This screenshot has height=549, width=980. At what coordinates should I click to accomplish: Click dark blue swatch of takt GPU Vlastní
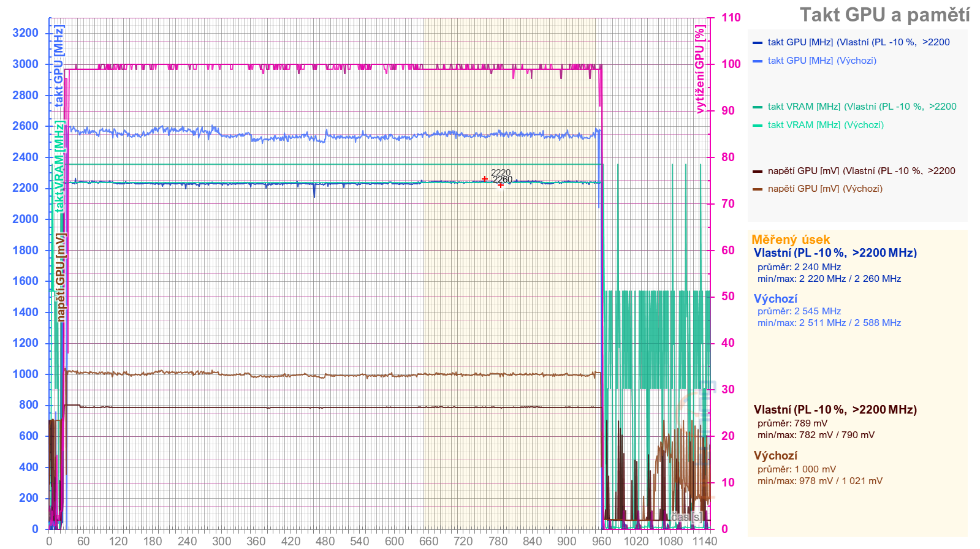pos(757,43)
